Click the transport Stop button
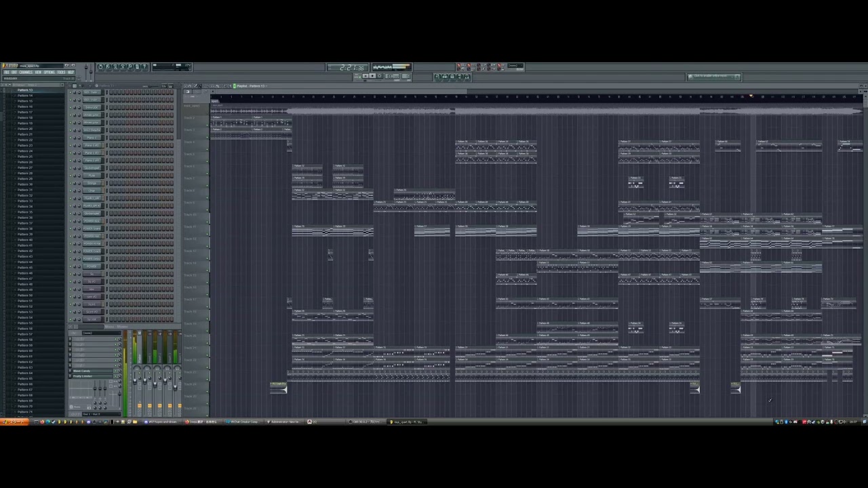Viewport: 868px width, 488px height. [x=372, y=76]
